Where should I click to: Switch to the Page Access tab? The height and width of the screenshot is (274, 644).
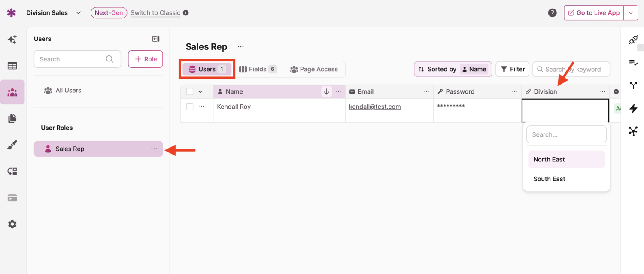point(314,69)
